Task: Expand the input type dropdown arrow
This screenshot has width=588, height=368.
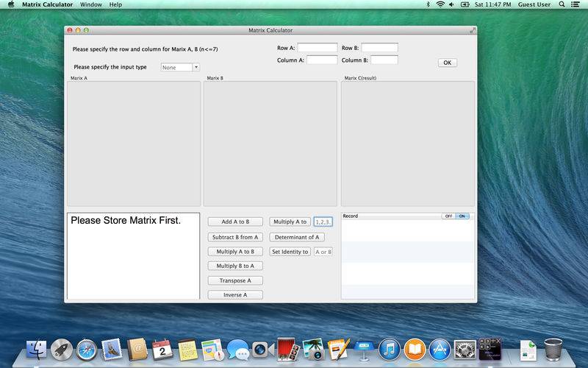Action: pos(196,67)
